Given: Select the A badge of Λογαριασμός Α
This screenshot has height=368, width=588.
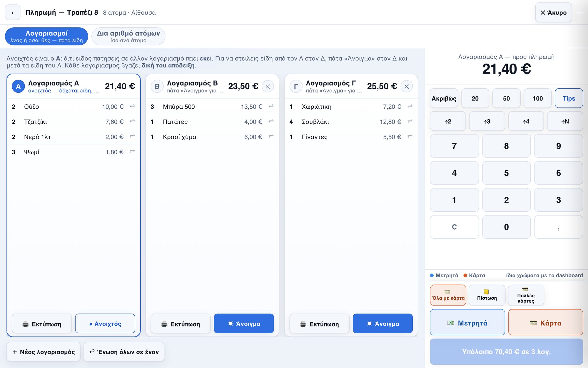Looking at the screenshot, I should click(18, 87).
